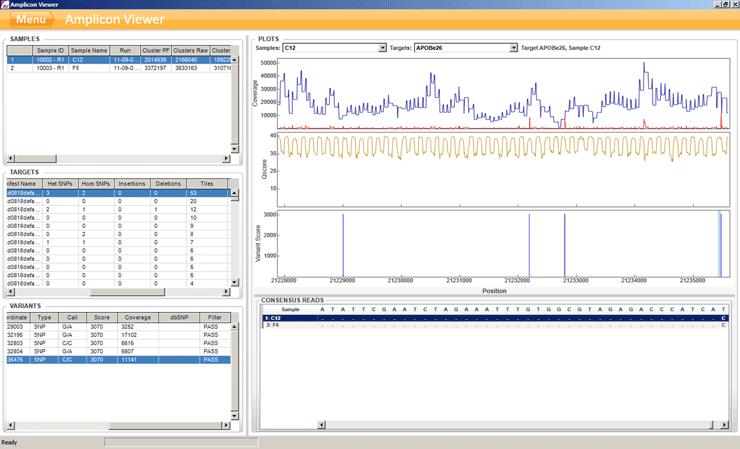This screenshot has height=449, width=740.
Task: Open the Targets dropdown showing APOBe26
Action: [513, 47]
